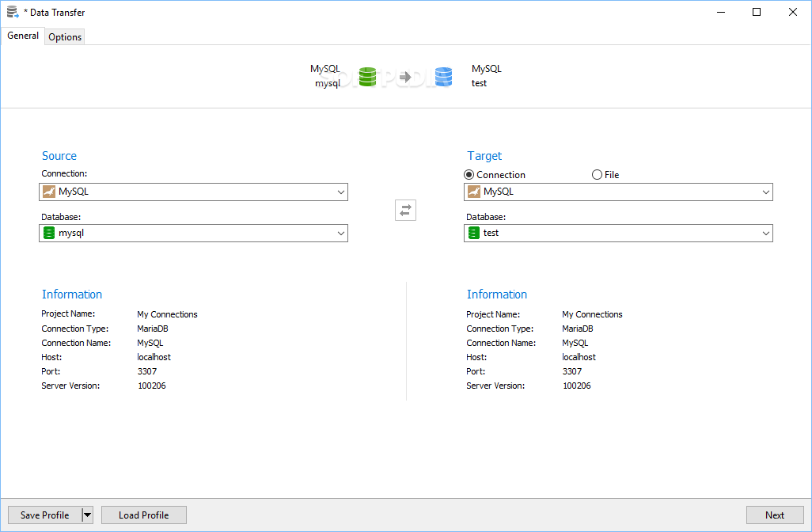Click the MariaDB seal icon in Target connection
Image resolution: width=812 pixels, height=532 pixels.
click(474, 192)
